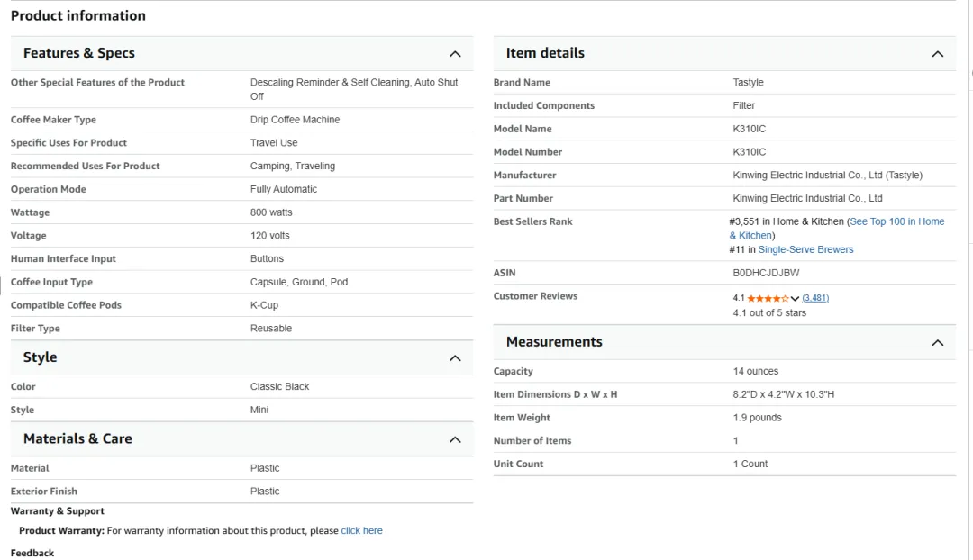Click the 'Capsule, Ground, Pod' value
The width and height of the screenshot is (973, 560).
point(299,282)
